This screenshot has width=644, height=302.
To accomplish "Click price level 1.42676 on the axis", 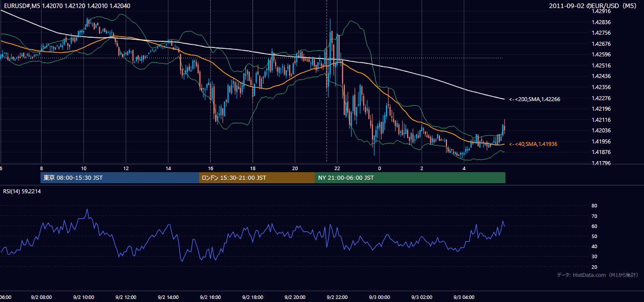I will coord(602,44).
